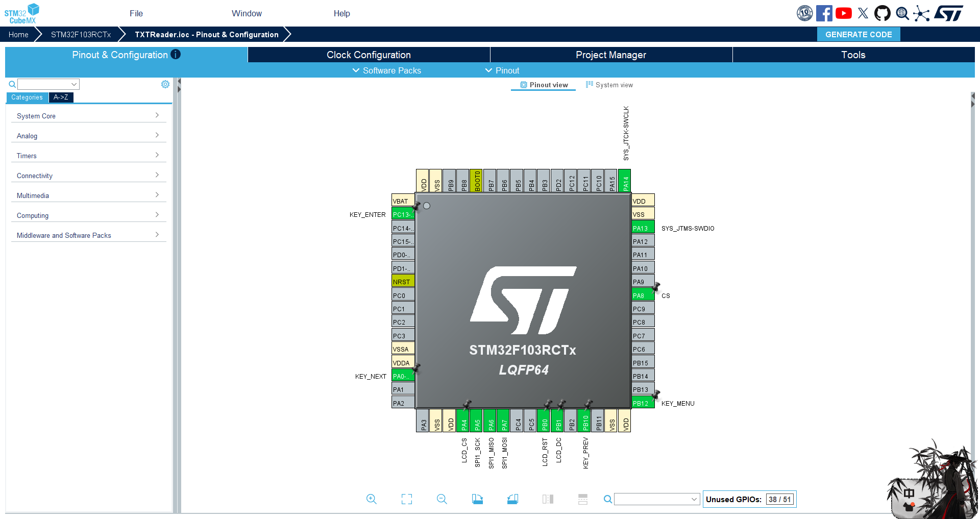Click the GENERATE CODE button
Viewport: 980px width, 519px height.
[x=859, y=34]
